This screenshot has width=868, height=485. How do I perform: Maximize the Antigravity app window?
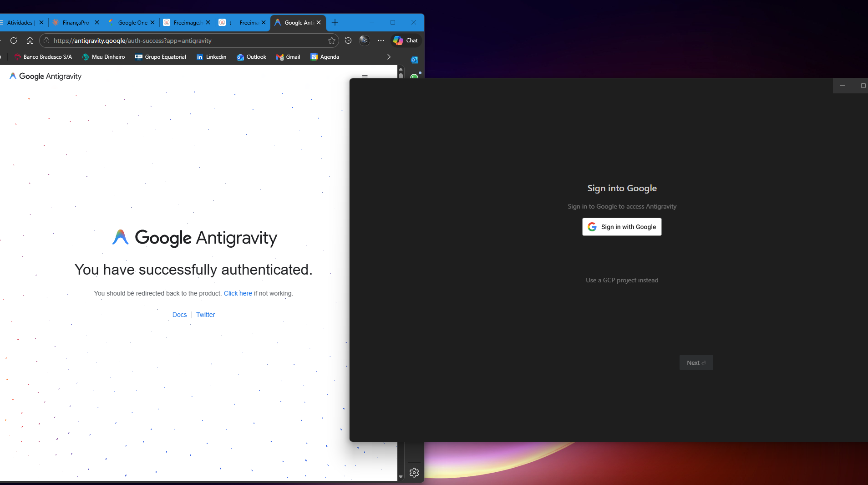(x=863, y=86)
